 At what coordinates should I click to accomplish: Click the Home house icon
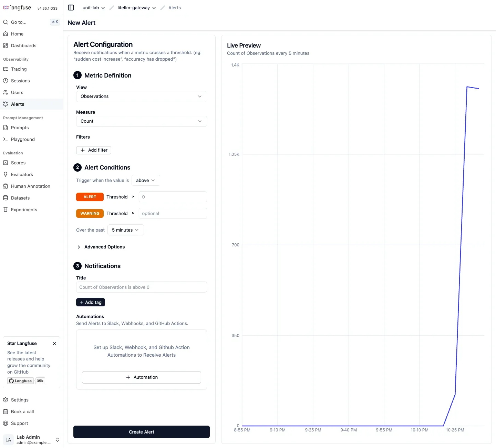(x=6, y=34)
